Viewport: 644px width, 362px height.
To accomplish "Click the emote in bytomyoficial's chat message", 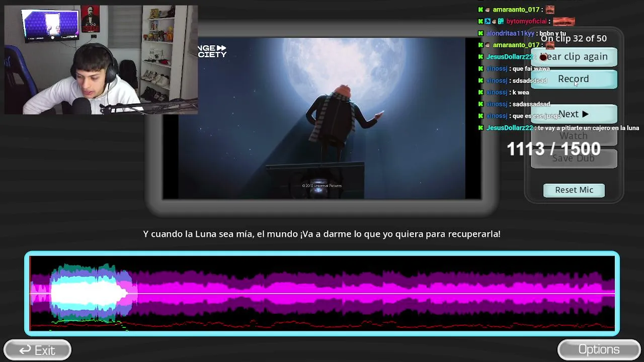I will pyautogui.click(x=563, y=22).
